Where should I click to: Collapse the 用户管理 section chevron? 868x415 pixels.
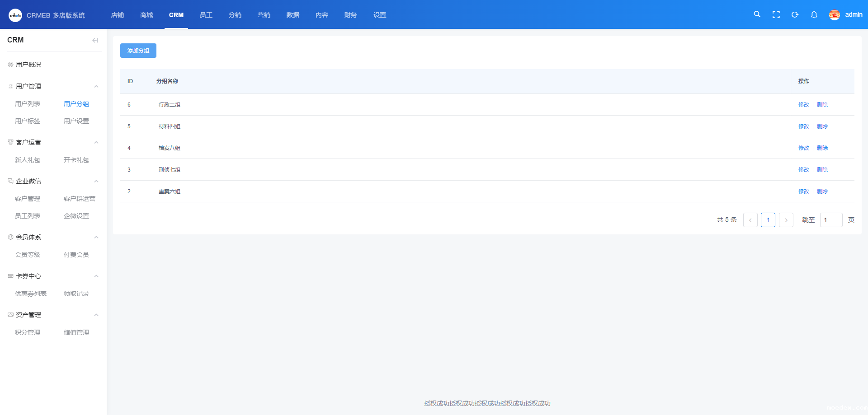pyautogui.click(x=96, y=86)
